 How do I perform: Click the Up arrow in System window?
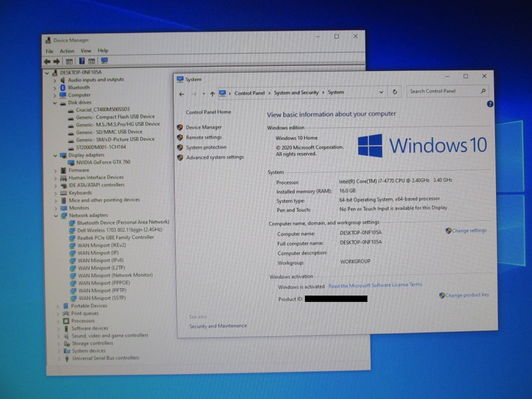pyautogui.click(x=212, y=94)
